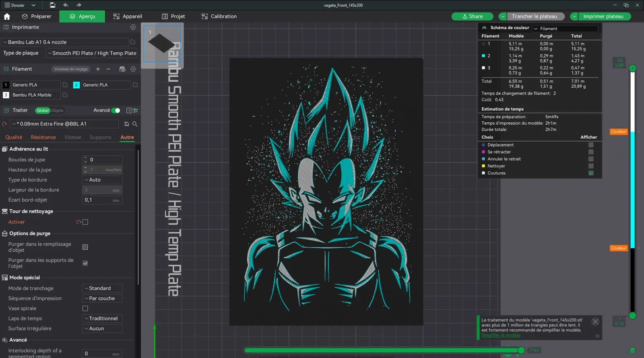Click the undo arrow icon
644x358 pixels.
pyautogui.click(x=66, y=5)
